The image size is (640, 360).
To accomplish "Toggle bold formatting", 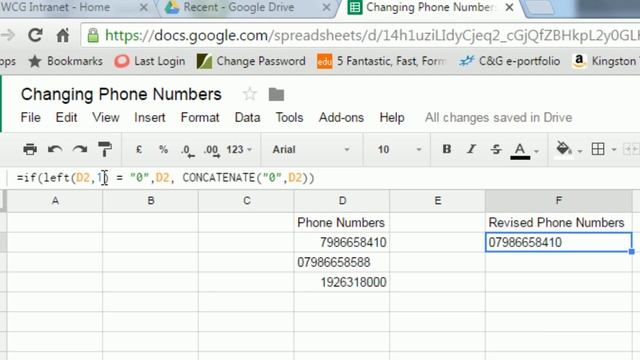I will click(x=447, y=149).
